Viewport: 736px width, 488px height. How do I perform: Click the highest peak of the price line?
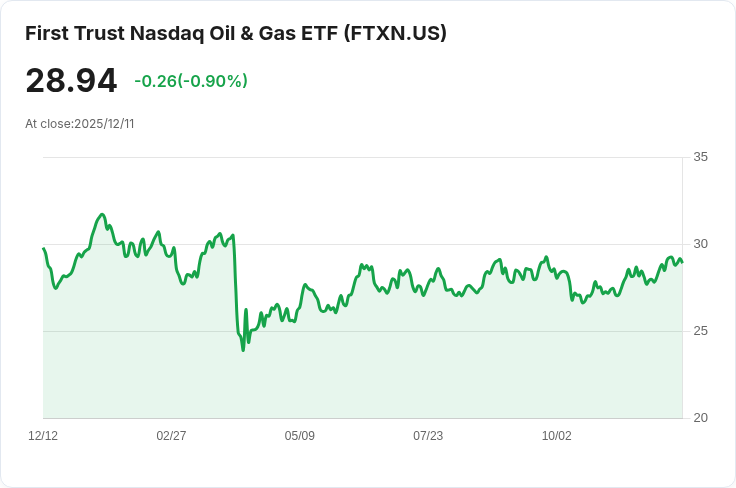click(101, 214)
